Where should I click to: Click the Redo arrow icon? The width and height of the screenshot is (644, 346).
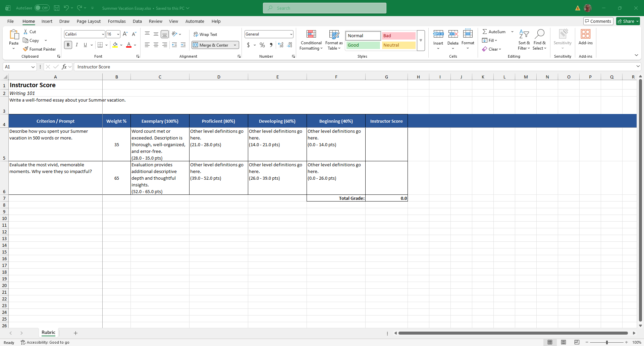pos(79,8)
